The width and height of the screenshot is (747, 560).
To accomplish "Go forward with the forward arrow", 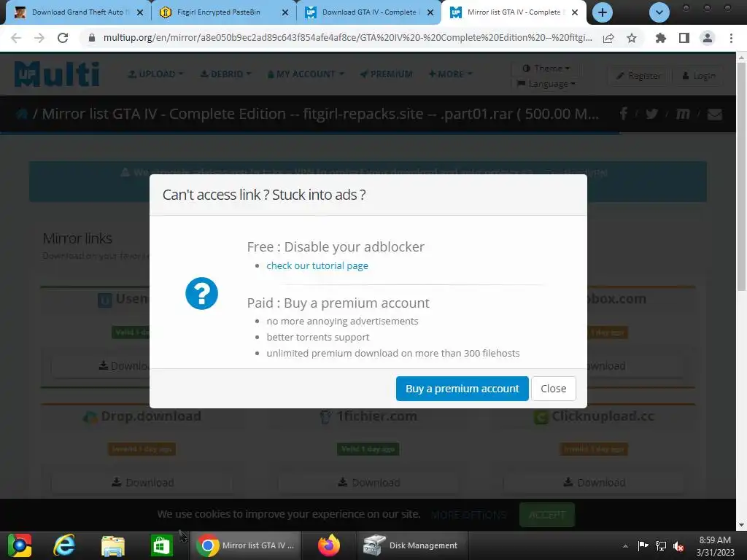I will coord(39,38).
